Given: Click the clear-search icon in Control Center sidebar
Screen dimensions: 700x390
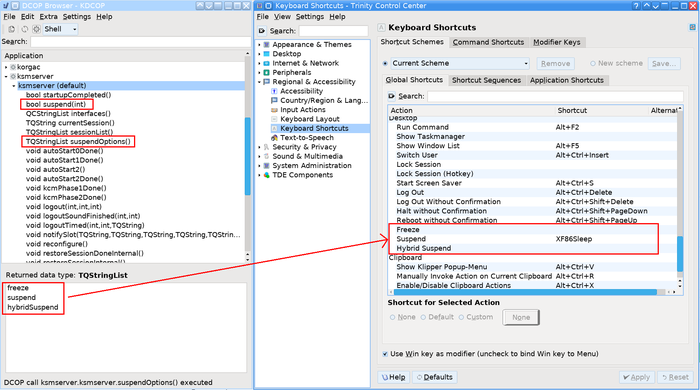Looking at the screenshot, I should click(262, 31).
